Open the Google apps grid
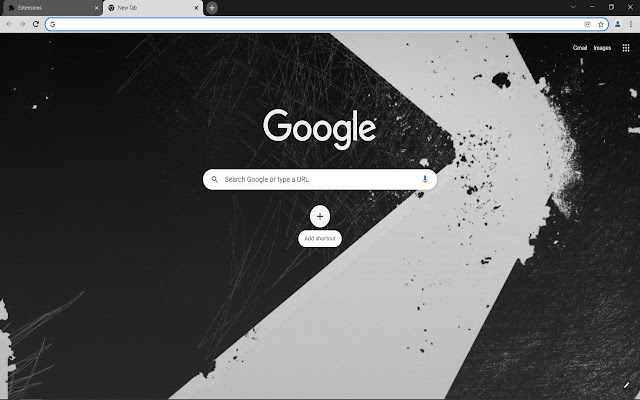The width and height of the screenshot is (640, 400). pyautogui.click(x=626, y=48)
